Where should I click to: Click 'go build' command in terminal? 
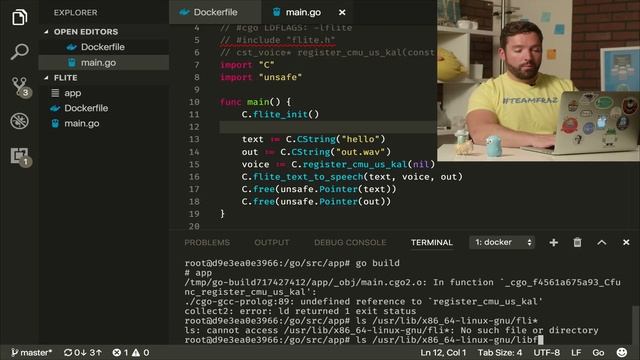point(378,263)
